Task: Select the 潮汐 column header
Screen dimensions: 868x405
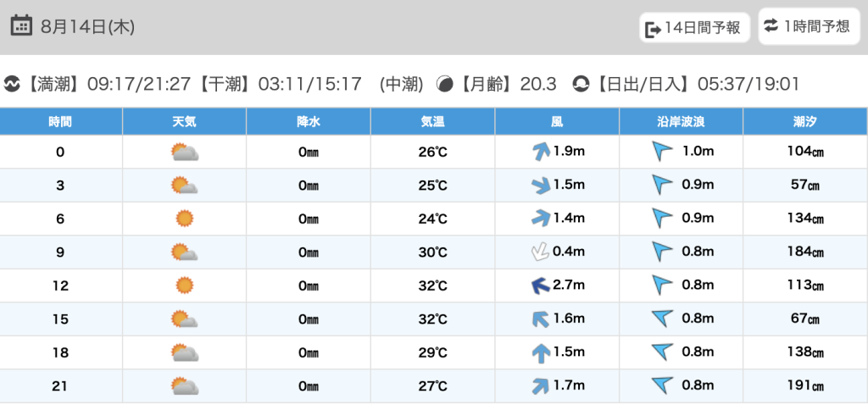Action: click(804, 122)
